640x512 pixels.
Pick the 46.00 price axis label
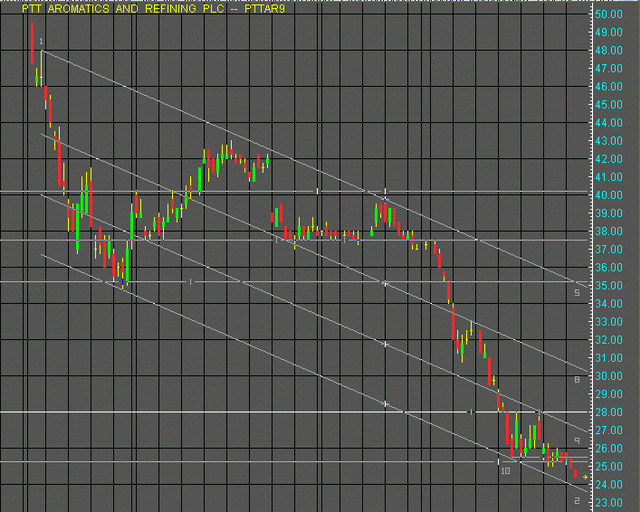point(609,87)
